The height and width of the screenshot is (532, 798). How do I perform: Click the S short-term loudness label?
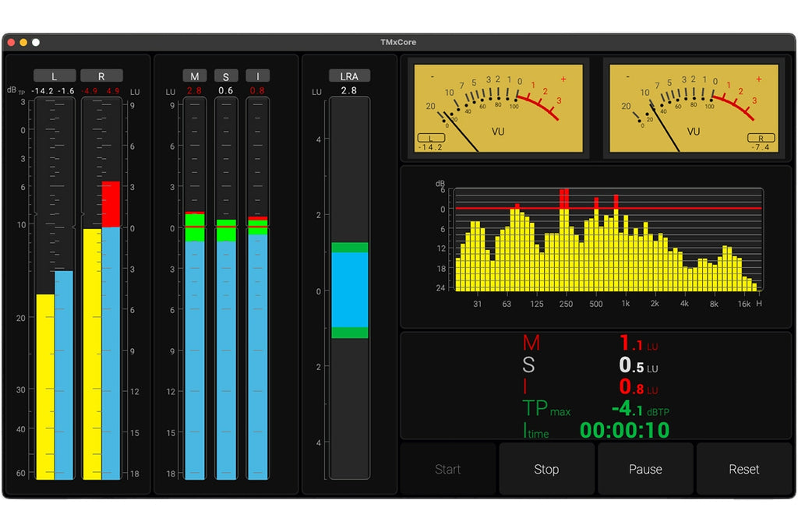point(226,76)
